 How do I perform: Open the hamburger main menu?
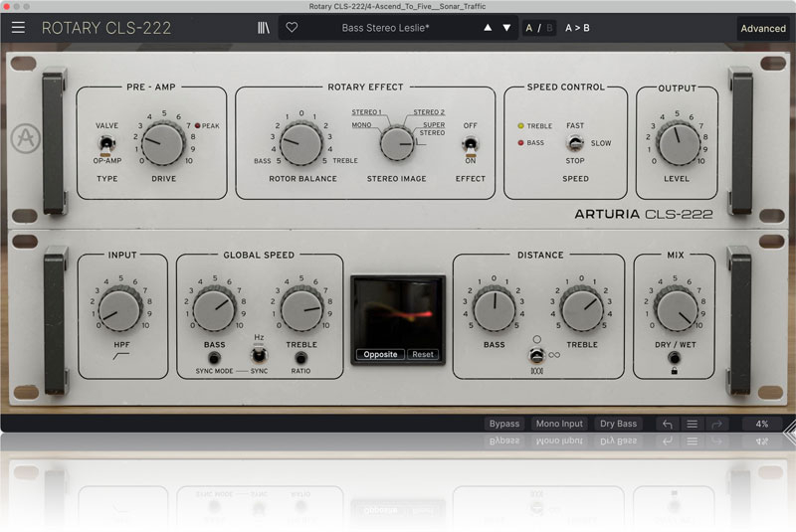19,28
